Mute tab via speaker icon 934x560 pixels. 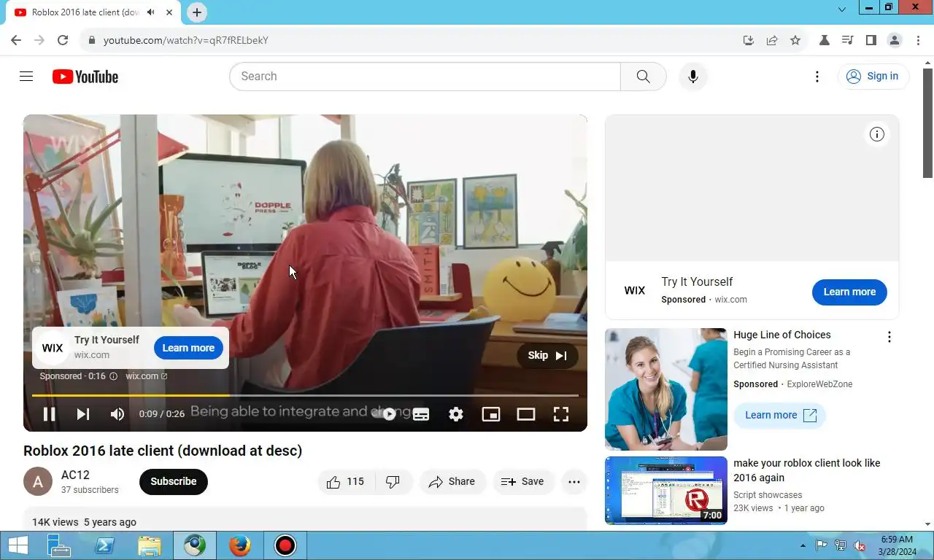150,12
